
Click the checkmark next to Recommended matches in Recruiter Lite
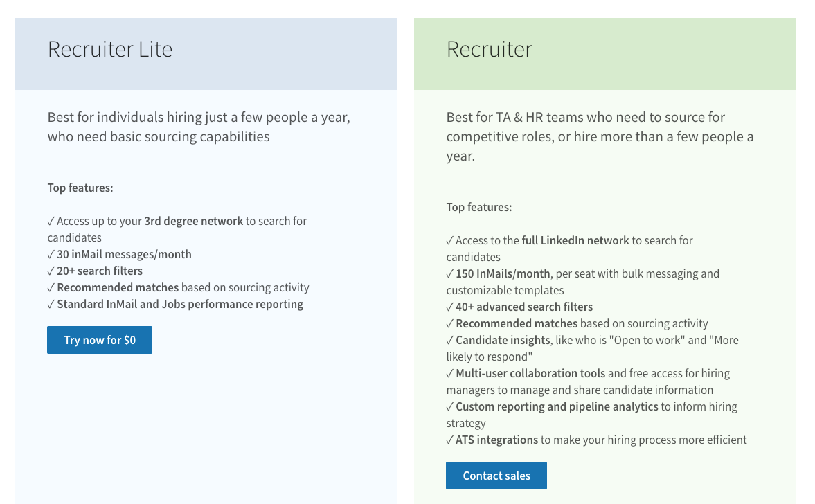(x=51, y=287)
